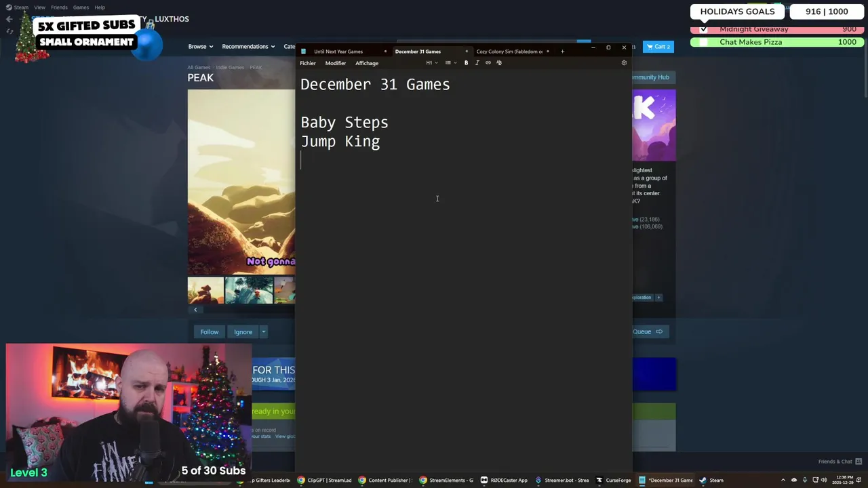Add a new Notepad tab
This screenshot has height=488, width=868.
pos(562,52)
